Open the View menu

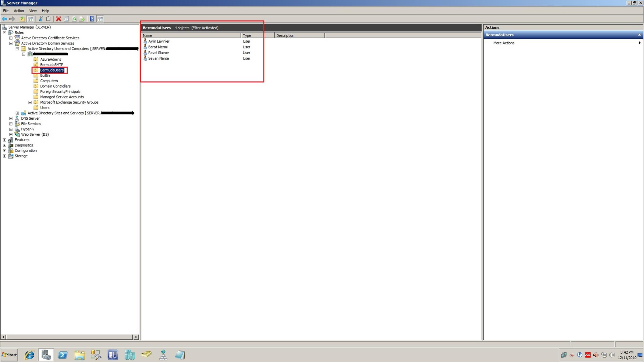(x=33, y=11)
